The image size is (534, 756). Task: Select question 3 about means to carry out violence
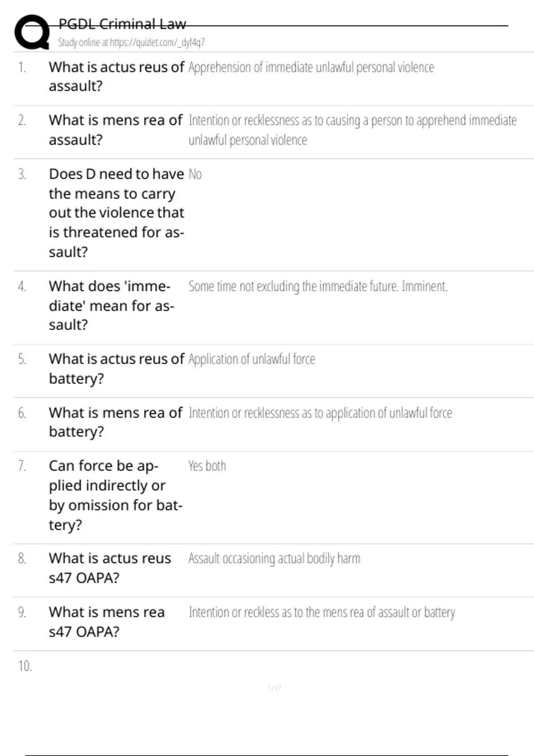coord(116,213)
